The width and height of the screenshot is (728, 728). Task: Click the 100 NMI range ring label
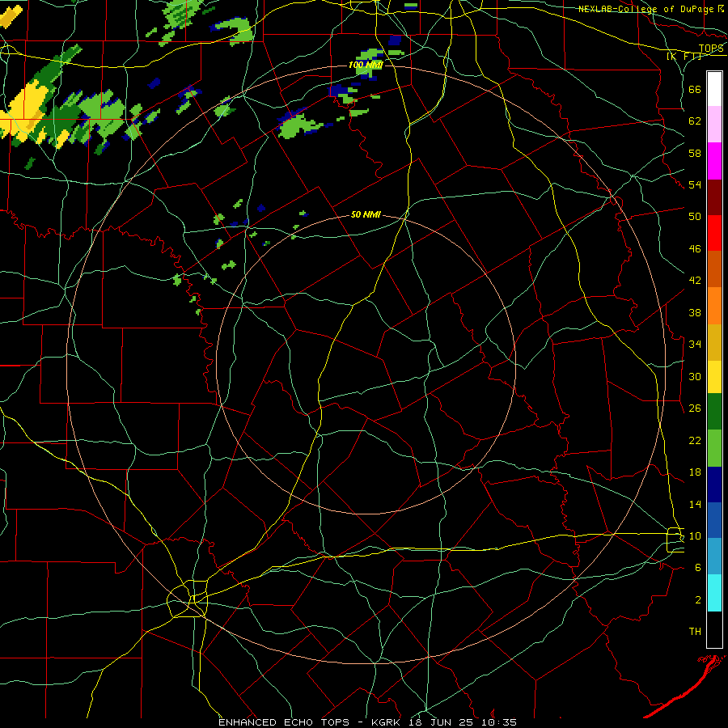pos(366,65)
